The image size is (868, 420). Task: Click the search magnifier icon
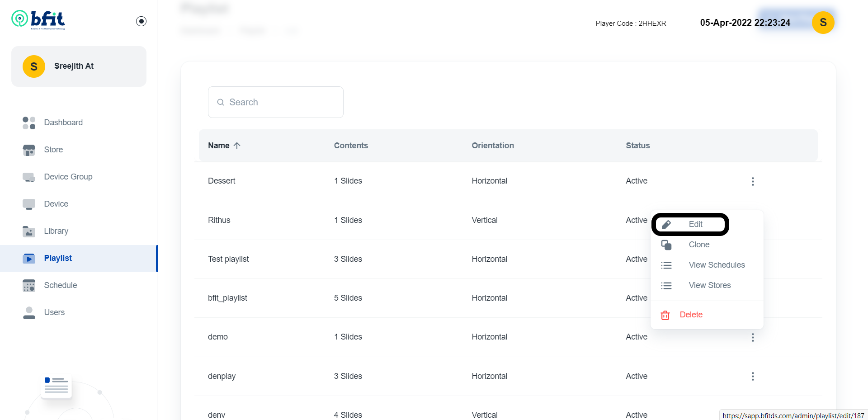click(x=221, y=102)
